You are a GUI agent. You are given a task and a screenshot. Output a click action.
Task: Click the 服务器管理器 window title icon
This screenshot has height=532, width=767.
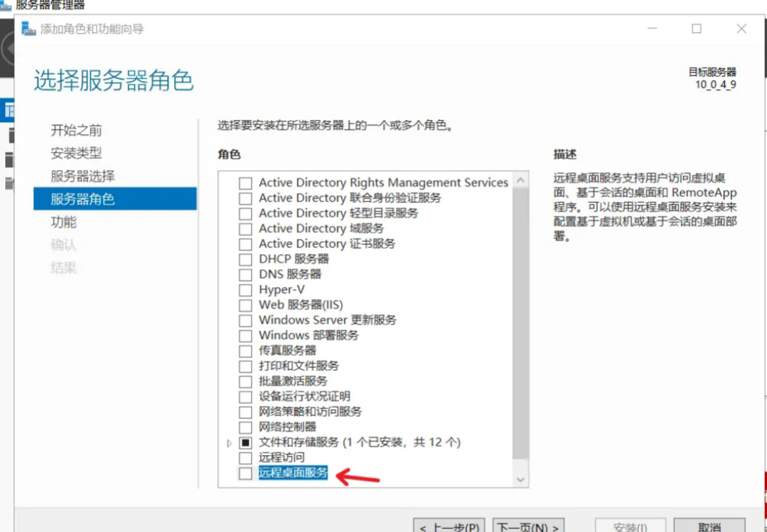(6, 5)
